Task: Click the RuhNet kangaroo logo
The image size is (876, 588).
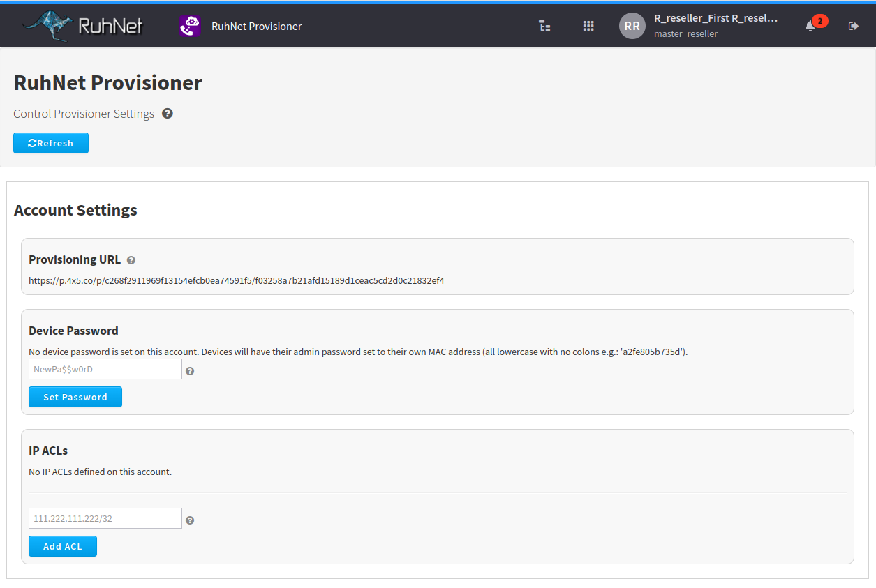Action: point(82,26)
